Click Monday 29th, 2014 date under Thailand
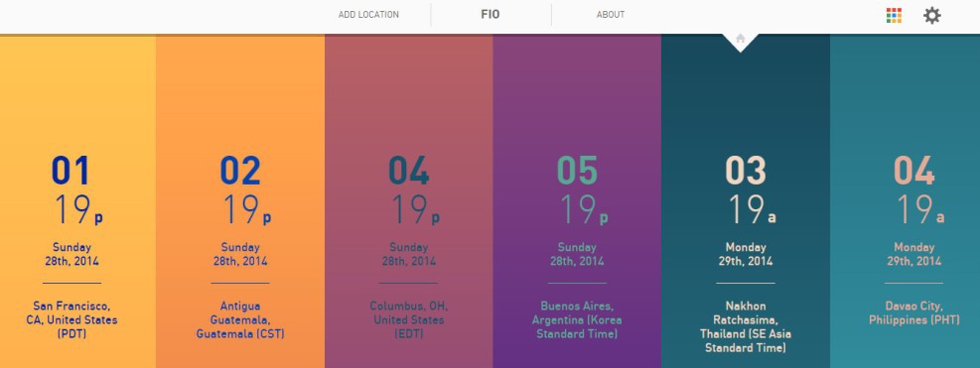This screenshot has width=980, height=368. [746, 254]
